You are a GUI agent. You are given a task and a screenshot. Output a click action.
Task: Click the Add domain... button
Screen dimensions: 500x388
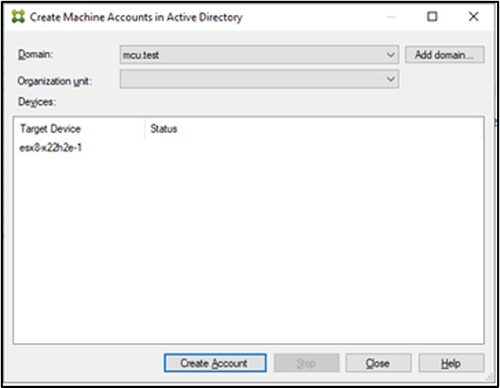pyautogui.click(x=444, y=55)
